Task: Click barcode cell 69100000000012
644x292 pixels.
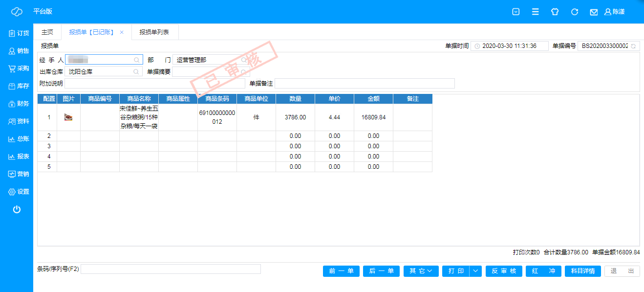Action: pyautogui.click(x=217, y=117)
